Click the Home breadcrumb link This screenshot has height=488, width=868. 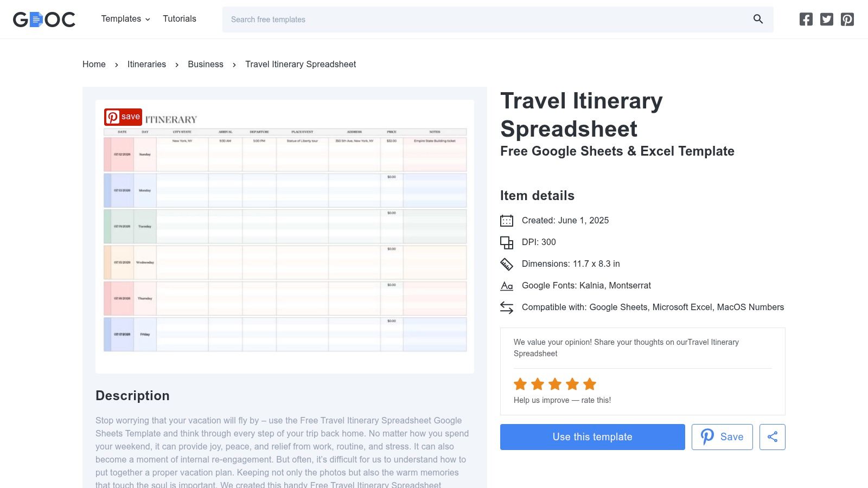coord(93,64)
